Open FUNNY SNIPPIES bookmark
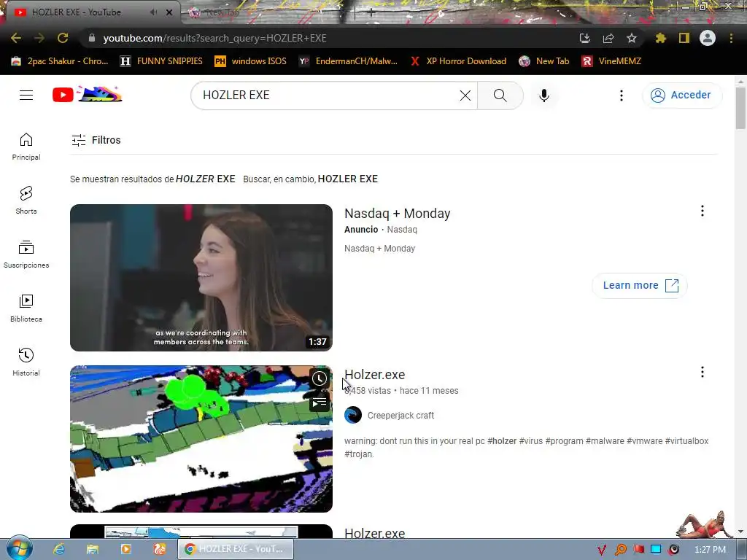747x560 pixels. [161, 61]
